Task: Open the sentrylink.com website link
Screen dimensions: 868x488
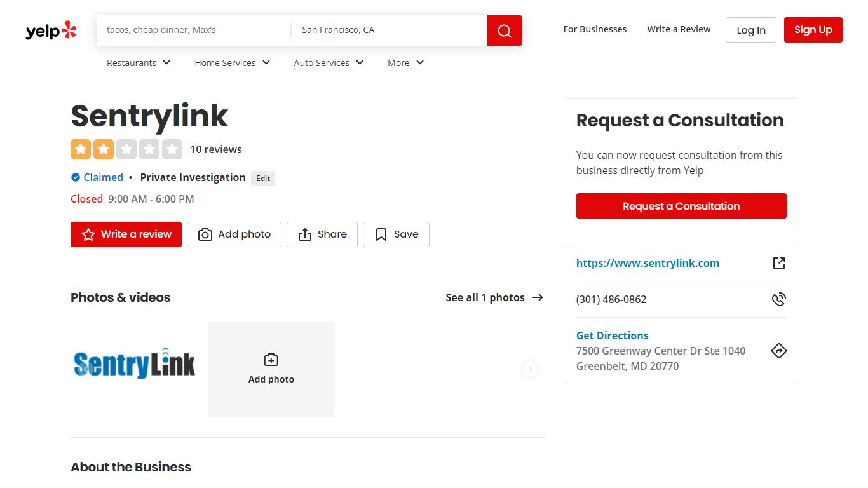Action: click(648, 263)
